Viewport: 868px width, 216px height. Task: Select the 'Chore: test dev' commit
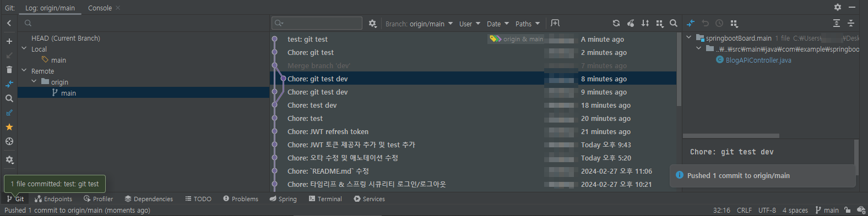tap(473, 105)
